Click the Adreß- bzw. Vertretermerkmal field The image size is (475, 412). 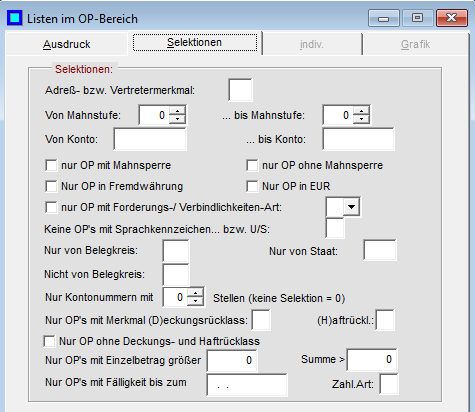(240, 90)
